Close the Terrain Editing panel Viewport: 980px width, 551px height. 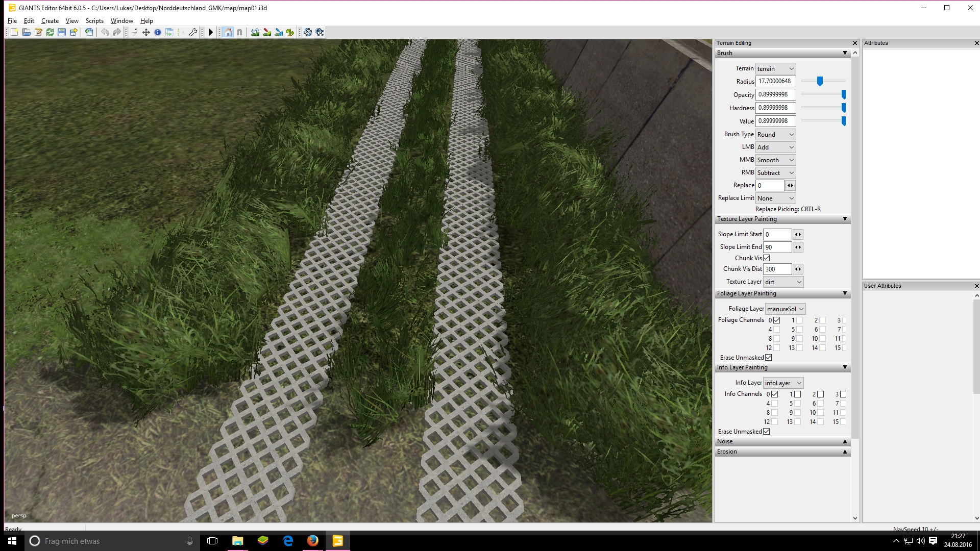pos(855,43)
